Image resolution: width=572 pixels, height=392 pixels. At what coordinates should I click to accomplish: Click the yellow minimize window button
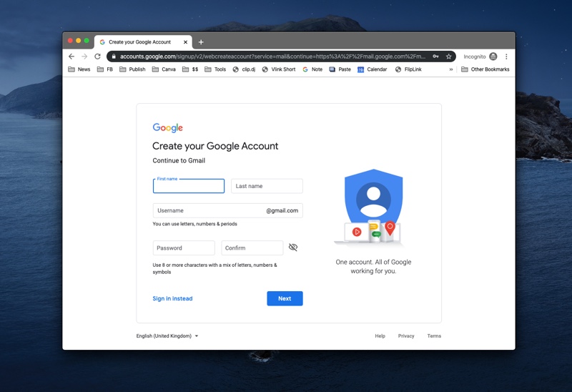click(79, 41)
